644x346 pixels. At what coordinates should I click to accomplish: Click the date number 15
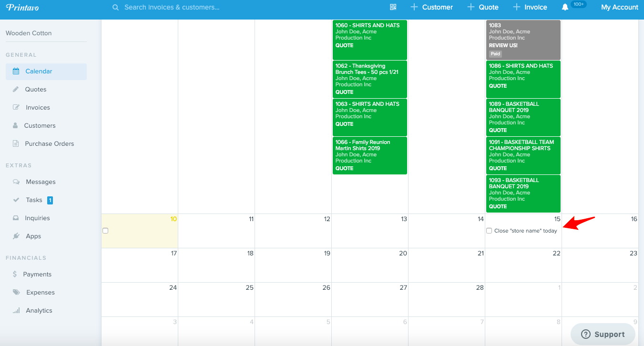click(557, 219)
